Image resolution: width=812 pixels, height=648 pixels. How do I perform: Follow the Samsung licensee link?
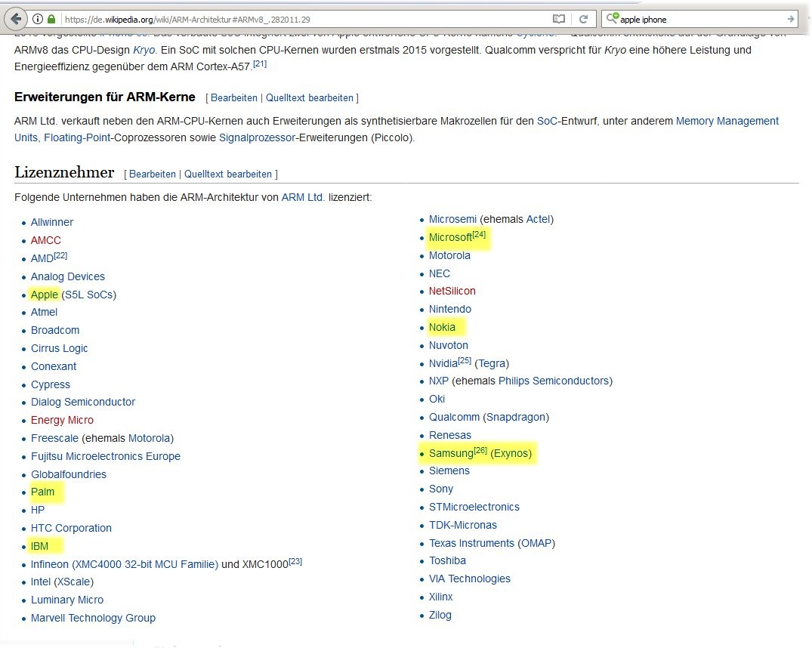[x=450, y=454]
